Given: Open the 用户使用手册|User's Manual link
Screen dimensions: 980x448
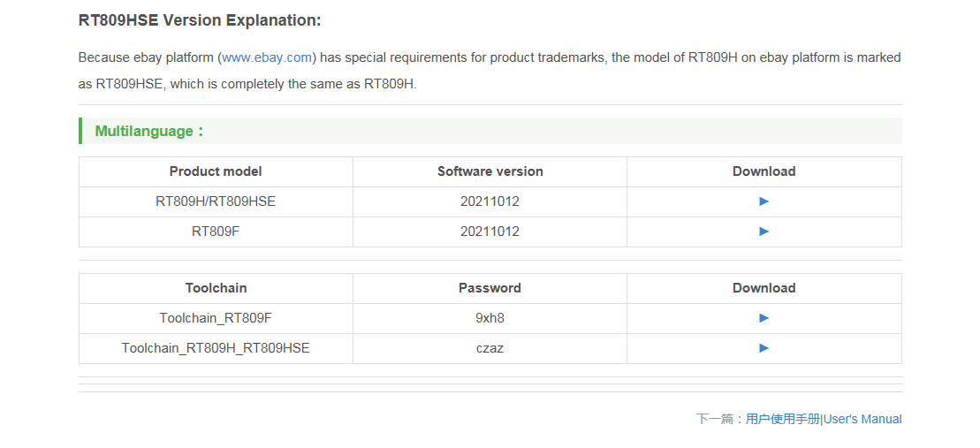Looking at the screenshot, I should [x=823, y=419].
